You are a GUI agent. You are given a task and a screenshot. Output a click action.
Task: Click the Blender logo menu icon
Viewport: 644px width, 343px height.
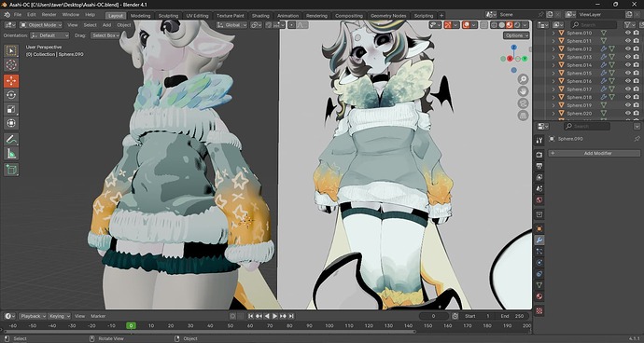pyautogui.click(x=7, y=15)
